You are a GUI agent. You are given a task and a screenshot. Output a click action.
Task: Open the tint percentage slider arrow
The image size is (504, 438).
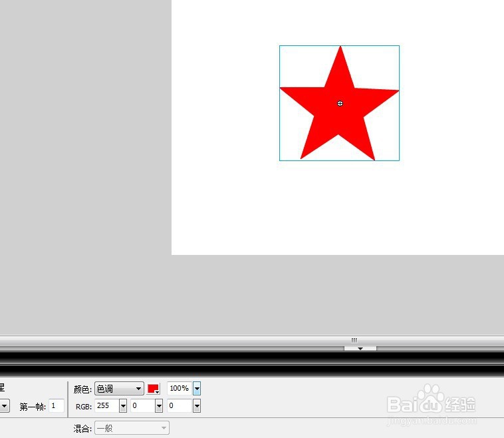point(197,389)
